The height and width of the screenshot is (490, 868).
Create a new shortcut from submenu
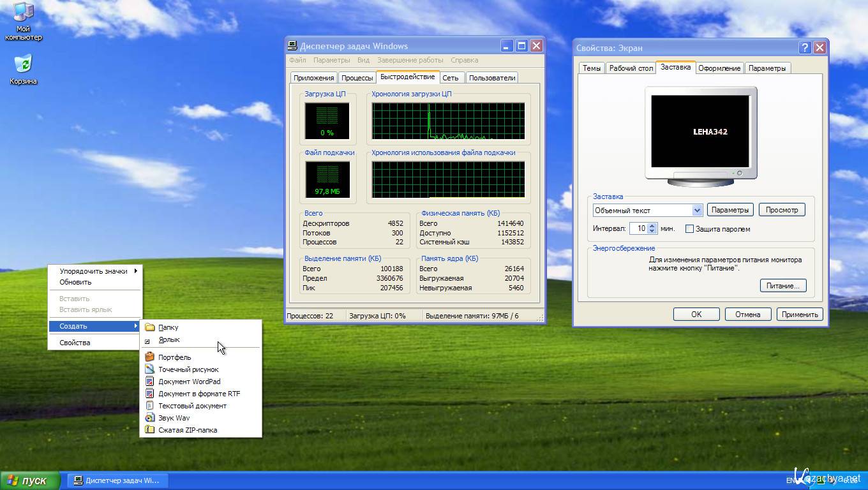click(168, 340)
